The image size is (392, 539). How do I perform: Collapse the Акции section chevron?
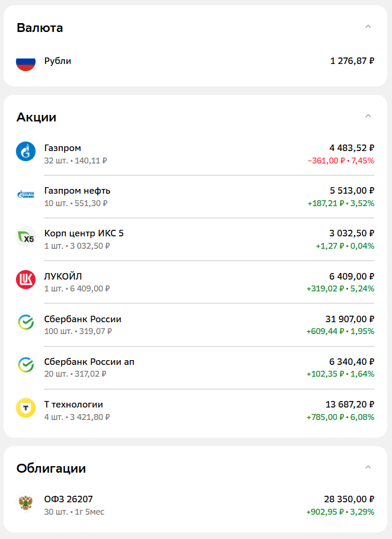click(x=368, y=116)
